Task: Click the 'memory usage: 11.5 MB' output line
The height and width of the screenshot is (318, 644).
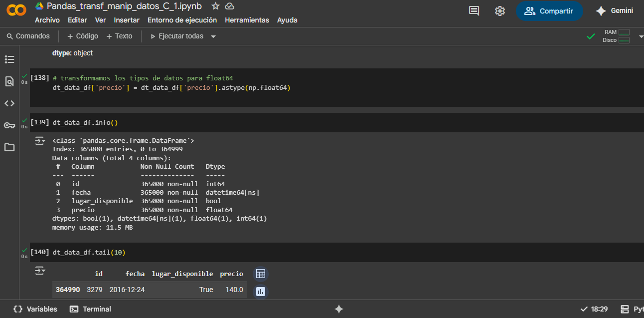Action: 92,228
